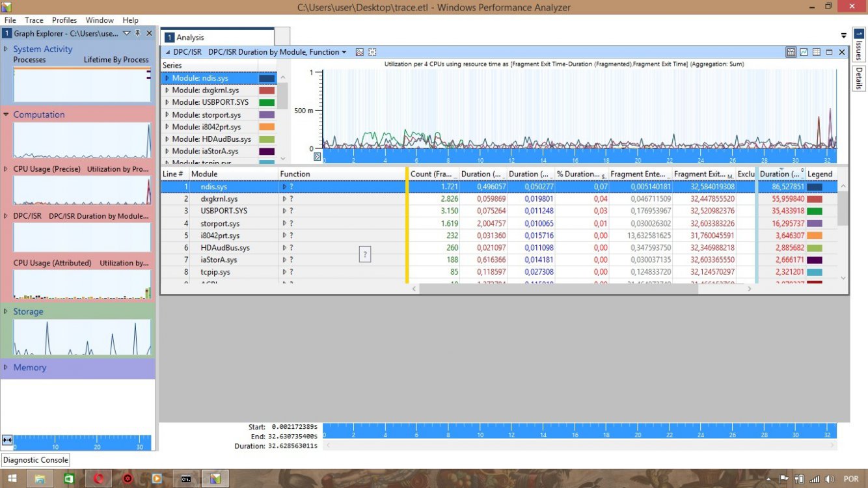868x488 pixels.
Task: Open the Diagnostic Console button
Action: pos(36,460)
